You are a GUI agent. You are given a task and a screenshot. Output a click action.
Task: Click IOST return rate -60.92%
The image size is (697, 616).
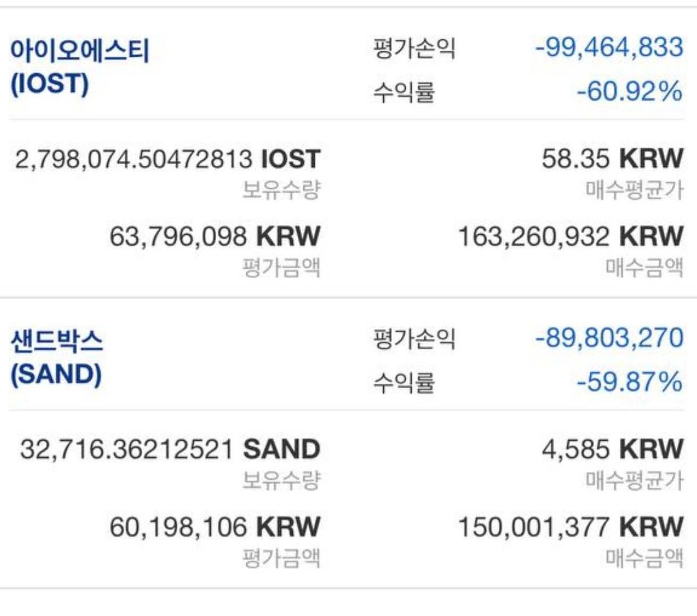pos(629,91)
